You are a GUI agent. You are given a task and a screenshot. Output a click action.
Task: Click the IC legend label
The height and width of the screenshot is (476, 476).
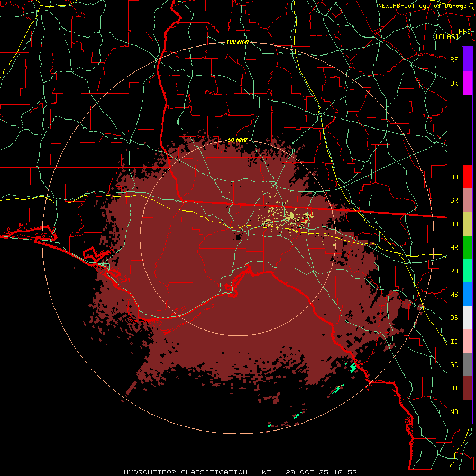(454, 342)
